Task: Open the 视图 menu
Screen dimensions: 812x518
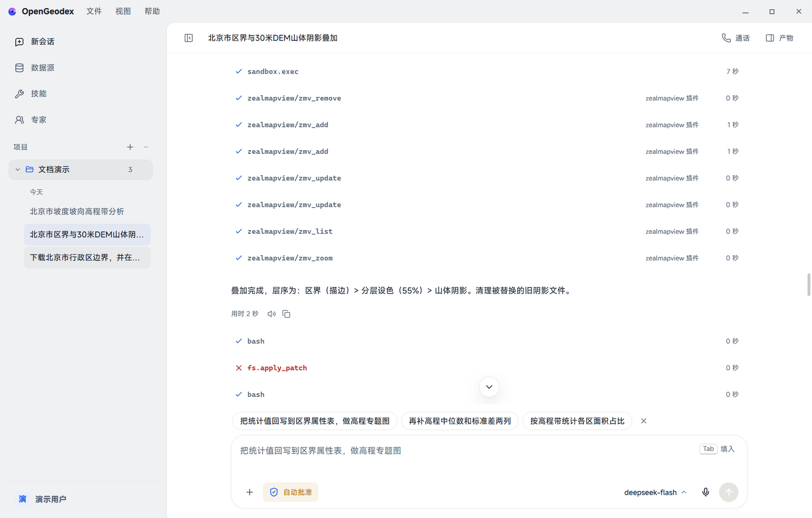Action: 123,11
